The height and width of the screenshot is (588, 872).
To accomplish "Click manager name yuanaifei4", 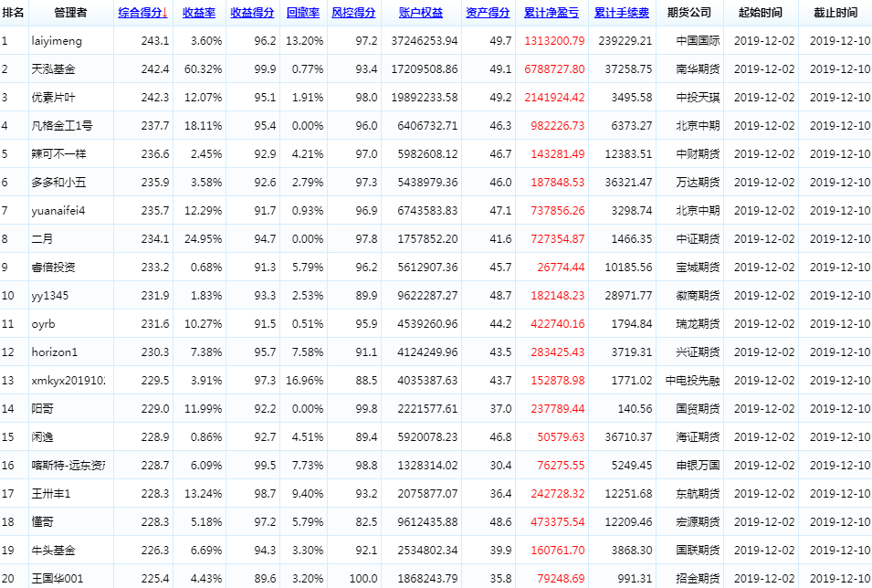I will (x=58, y=211).
